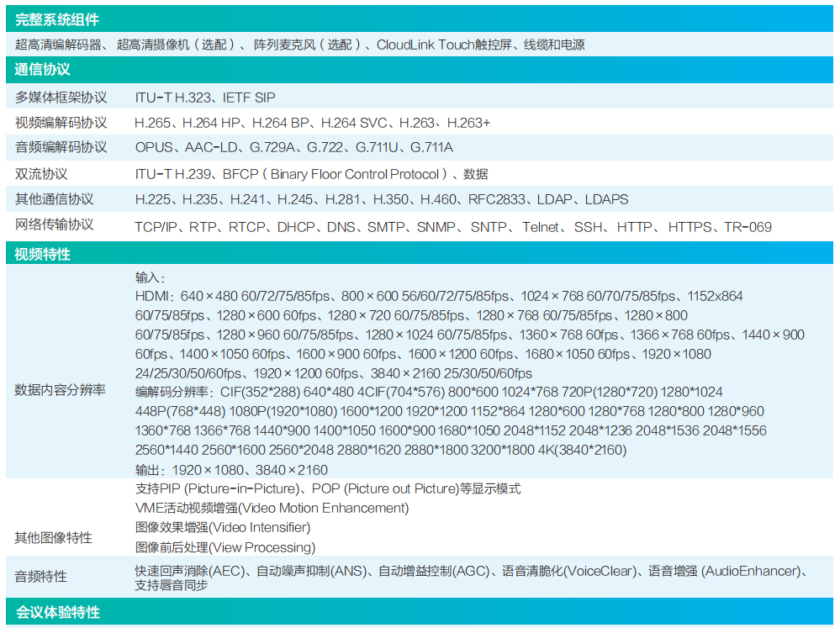
Task: Click the VME活动视频增强 feature line
Action: [272, 508]
